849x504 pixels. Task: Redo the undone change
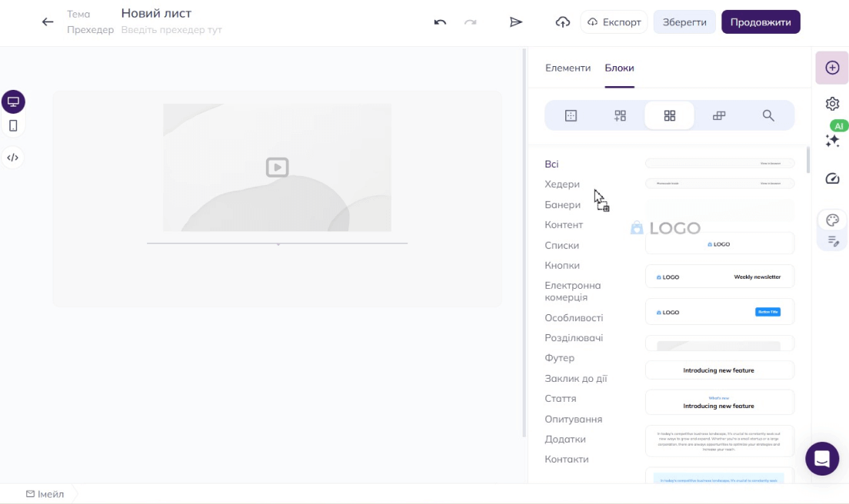[x=470, y=22]
